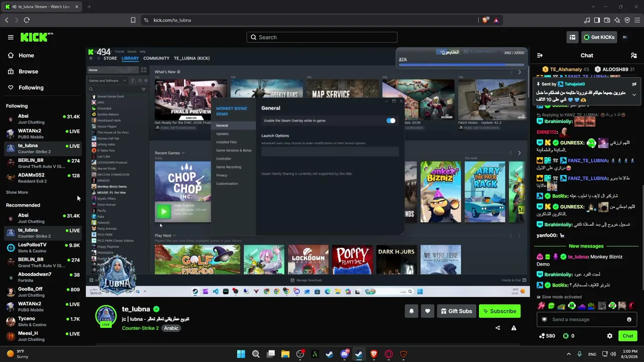
Task: Open Brave browser from taskbar
Action: point(374,354)
